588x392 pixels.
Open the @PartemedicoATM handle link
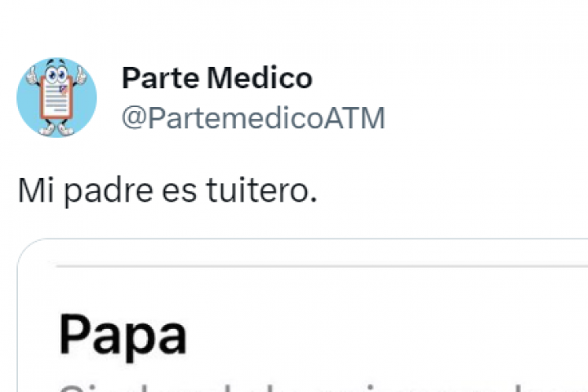(253, 118)
